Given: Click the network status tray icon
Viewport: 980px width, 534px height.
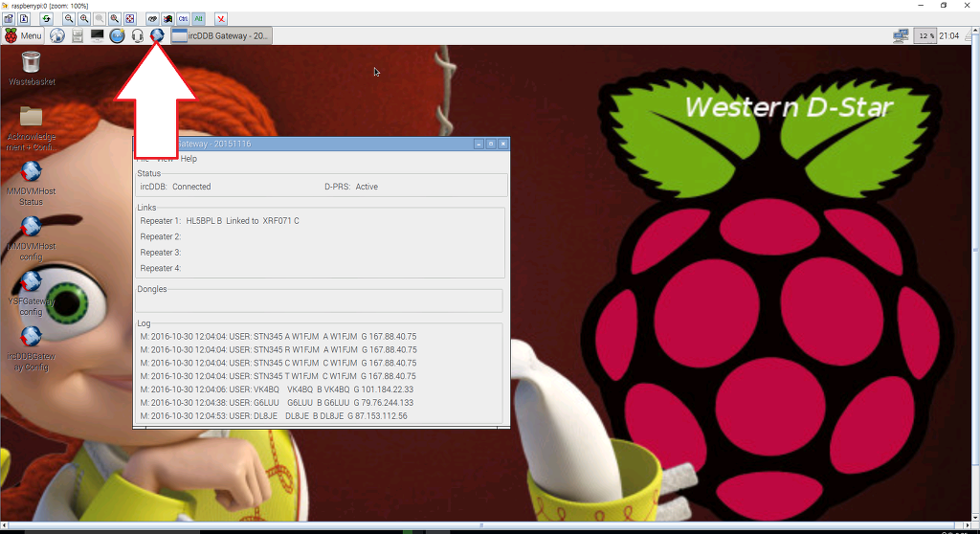Looking at the screenshot, I should coord(901,35).
